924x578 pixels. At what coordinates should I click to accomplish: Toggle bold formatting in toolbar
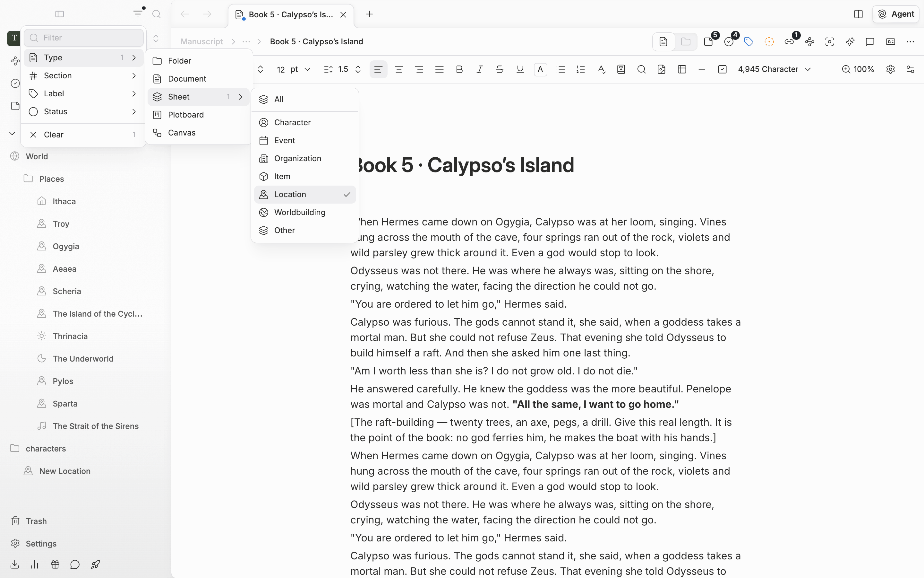459,69
